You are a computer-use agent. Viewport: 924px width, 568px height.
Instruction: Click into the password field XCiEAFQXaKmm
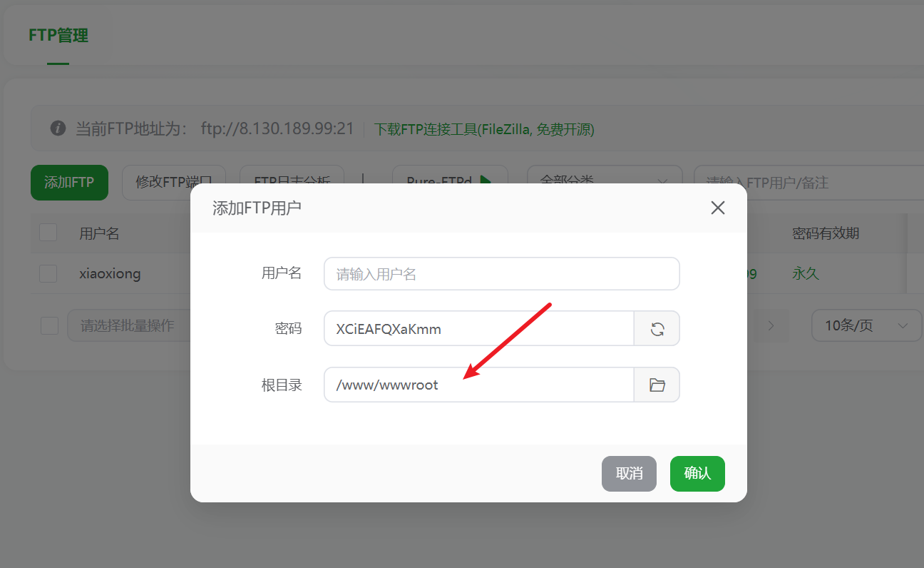tap(479, 328)
